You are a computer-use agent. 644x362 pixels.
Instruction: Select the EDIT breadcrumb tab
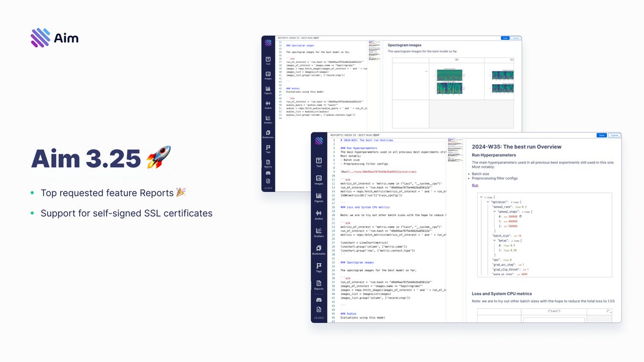(376, 135)
